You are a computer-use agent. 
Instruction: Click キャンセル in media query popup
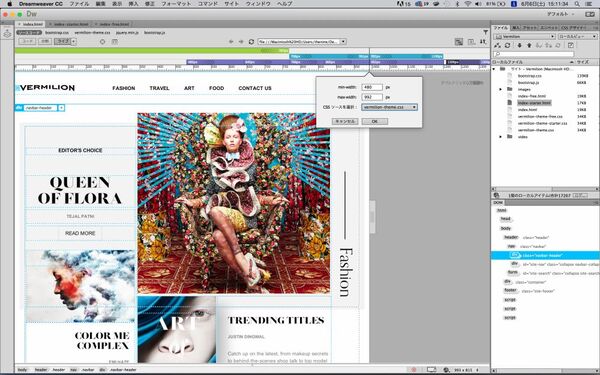coord(345,121)
